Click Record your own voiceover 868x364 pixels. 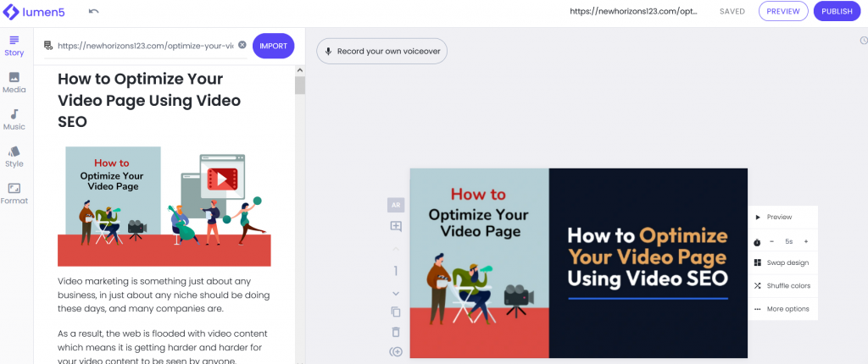pos(382,51)
